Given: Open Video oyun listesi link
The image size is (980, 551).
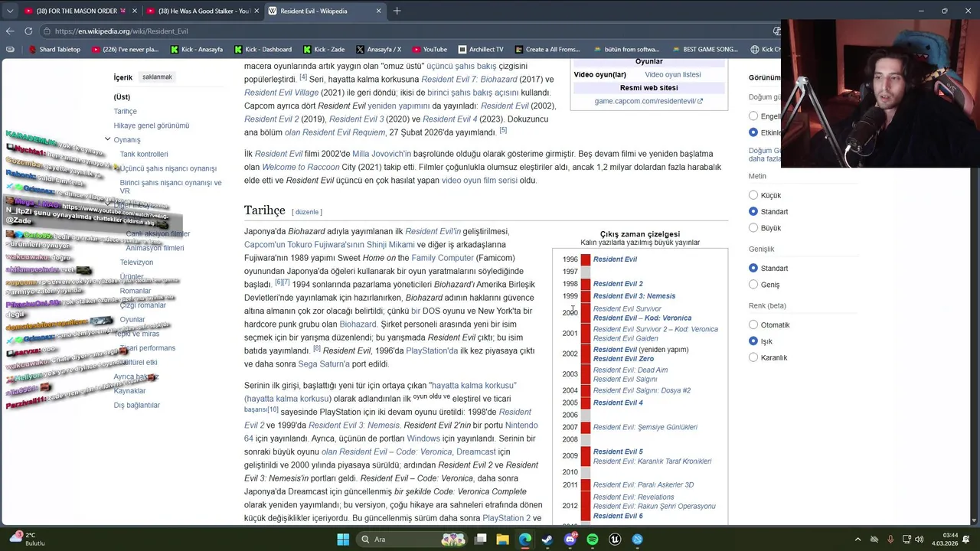Looking at the screenshot, I should [x=672, y=74].
